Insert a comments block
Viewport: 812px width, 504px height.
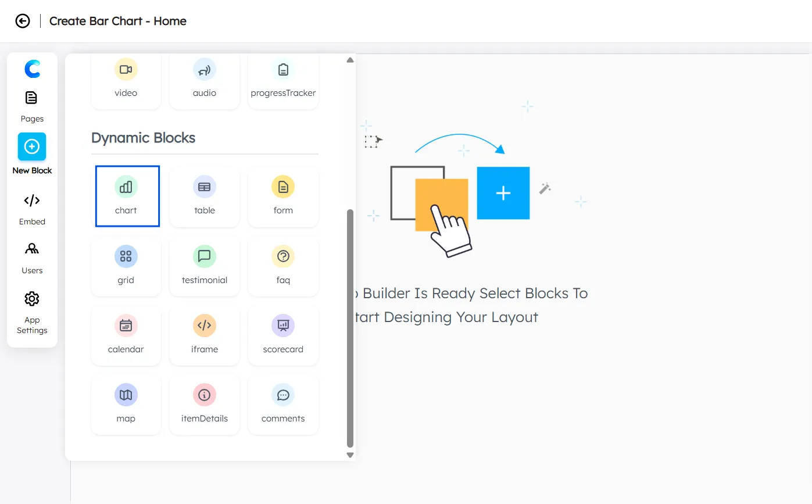283,404
